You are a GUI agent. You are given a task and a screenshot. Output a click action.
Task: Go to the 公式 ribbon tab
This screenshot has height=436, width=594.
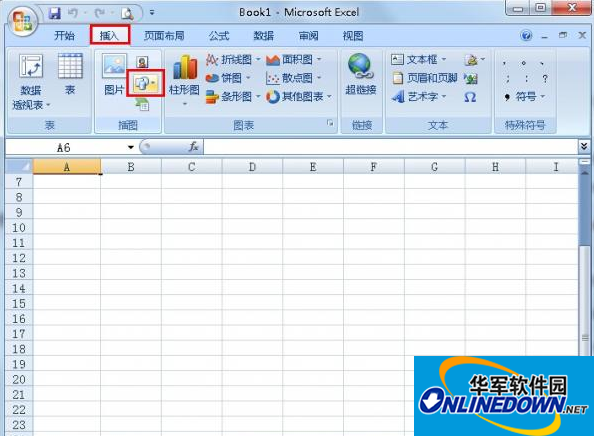(x=219, y=36)
